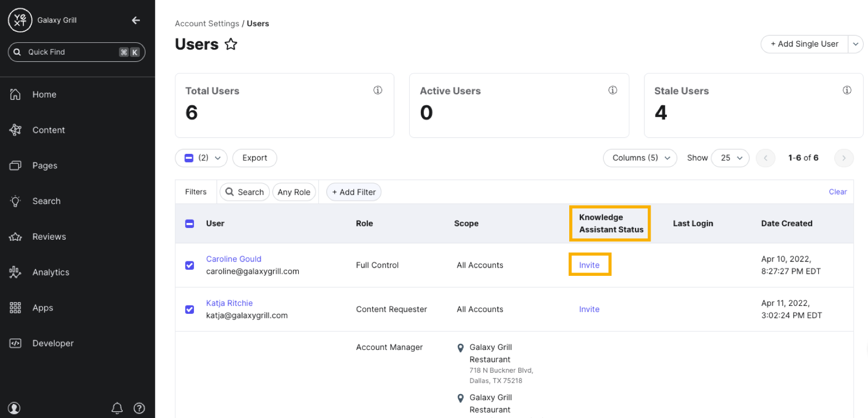Screen dimensions: 868x418
Task: Focus the Quick Find search field
Action: coord(76,52)
